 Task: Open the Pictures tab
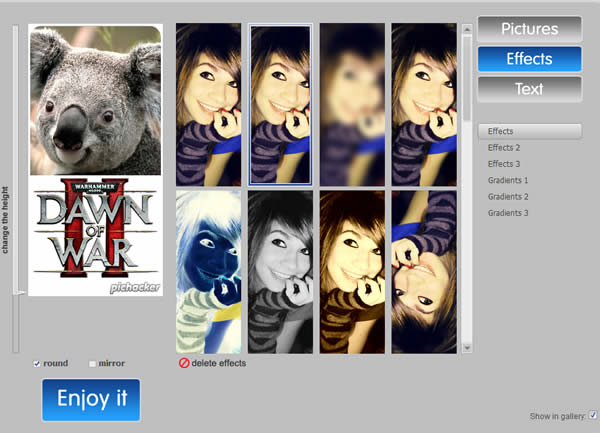(x=530, y=29)
